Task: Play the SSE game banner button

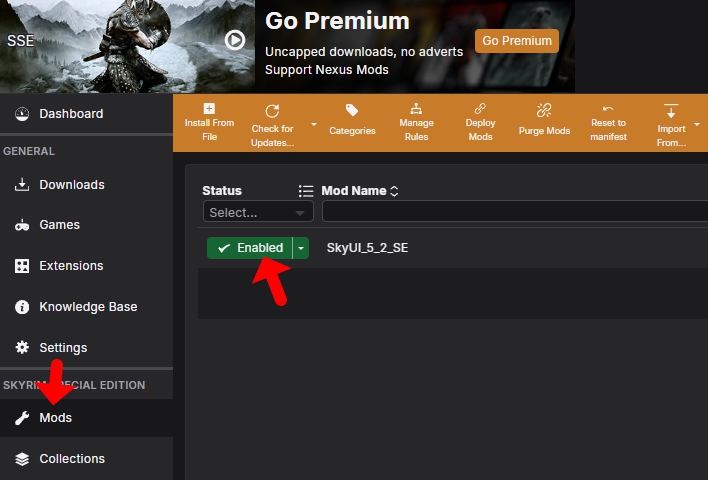Action: point(235,40)
